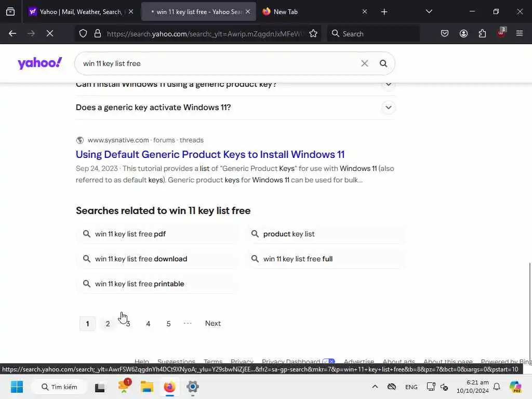Go to Yahoo homepage via logo
The image size is (532, 399).
39,63
